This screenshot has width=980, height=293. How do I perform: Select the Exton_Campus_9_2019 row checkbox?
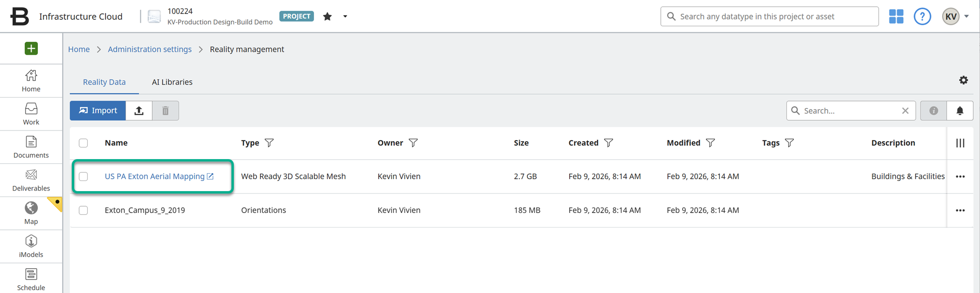point(83,211)
